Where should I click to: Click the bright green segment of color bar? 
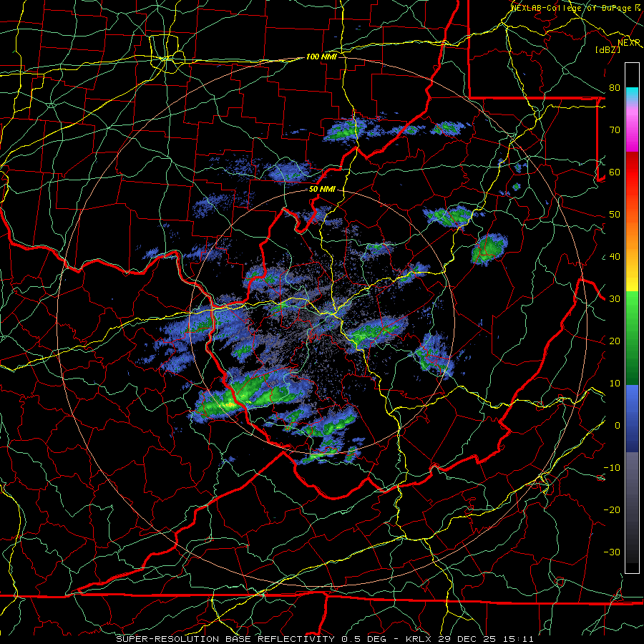[632, 312]
